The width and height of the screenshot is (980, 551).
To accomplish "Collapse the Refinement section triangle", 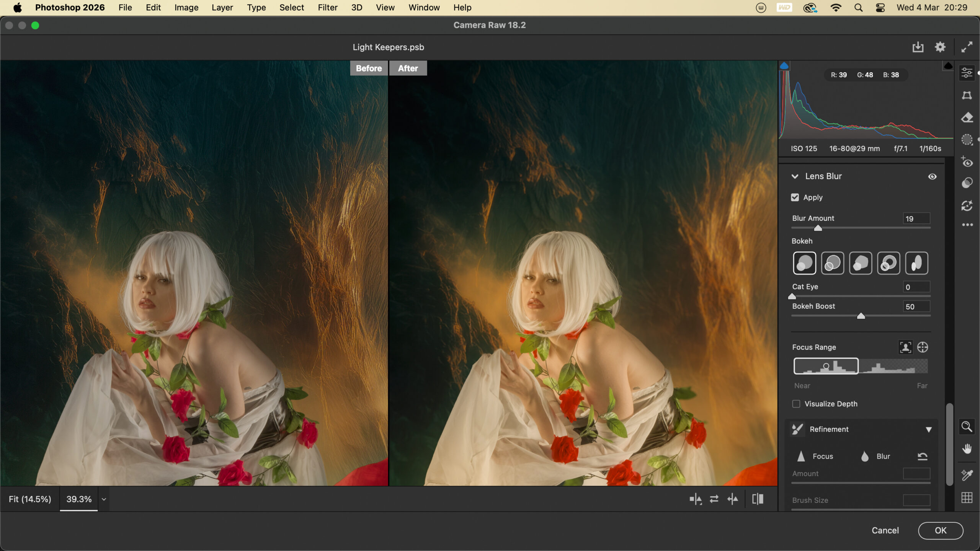I will [x=928, y=430].
